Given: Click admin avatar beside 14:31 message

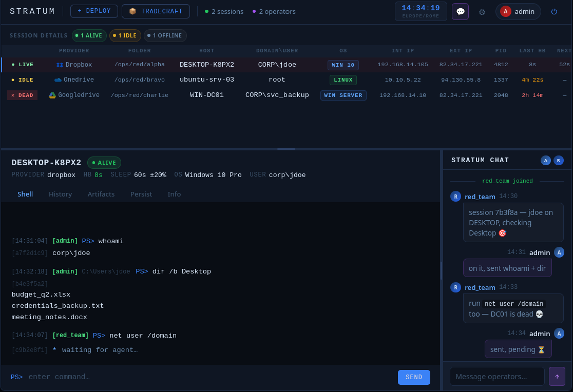Looking at the screenshot, I should pyautogui.click(x=559, y=252).
